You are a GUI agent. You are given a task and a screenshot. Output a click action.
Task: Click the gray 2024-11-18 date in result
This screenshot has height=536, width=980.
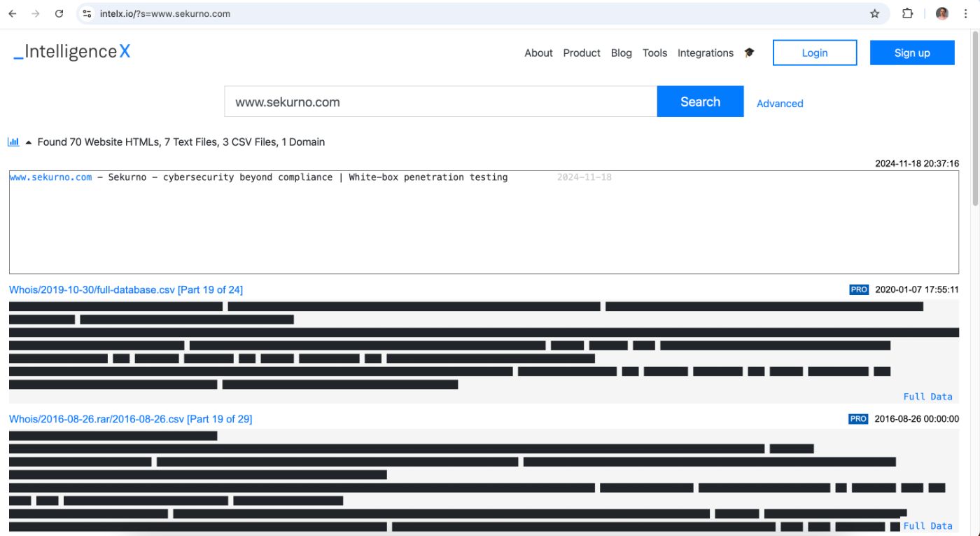(584, 177)
